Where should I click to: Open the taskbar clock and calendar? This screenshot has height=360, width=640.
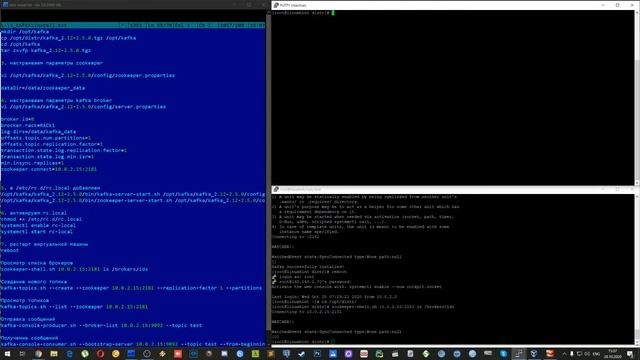pos(613,354)
